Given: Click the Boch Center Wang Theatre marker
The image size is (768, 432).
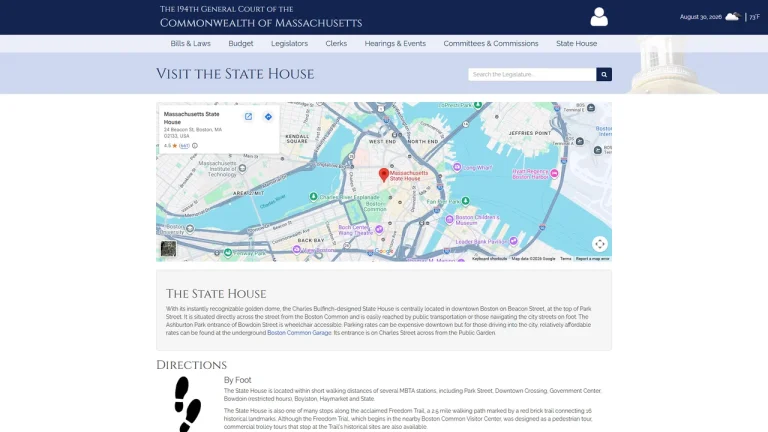Looking at the screenshot, I should [x=379, y=229].
